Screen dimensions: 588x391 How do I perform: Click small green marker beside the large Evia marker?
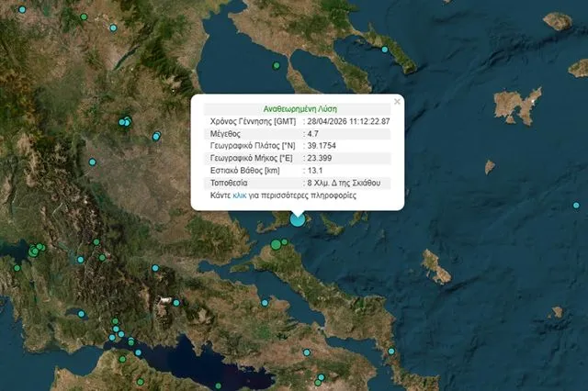(285, 242)
